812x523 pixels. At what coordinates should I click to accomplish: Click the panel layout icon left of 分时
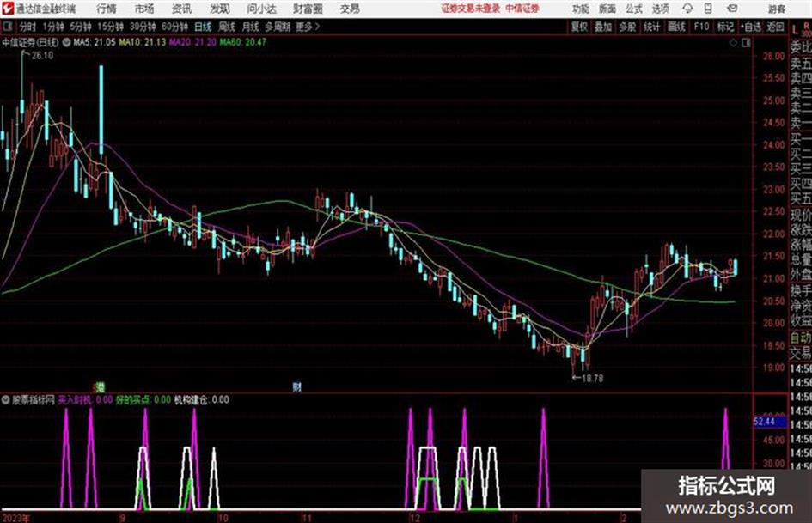7,27
